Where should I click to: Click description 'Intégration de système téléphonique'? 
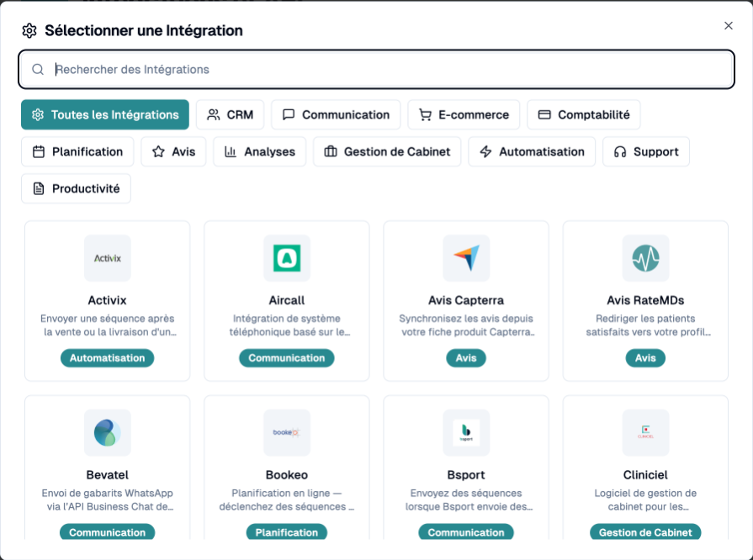coord(289,325)
